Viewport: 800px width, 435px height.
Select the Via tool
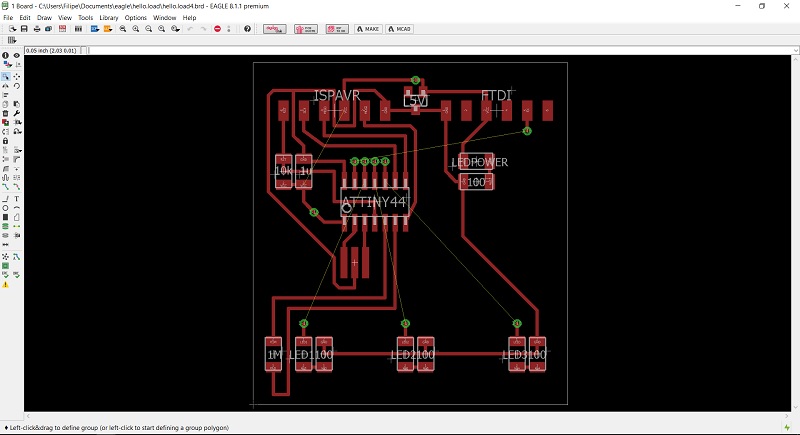click(6, 226)
